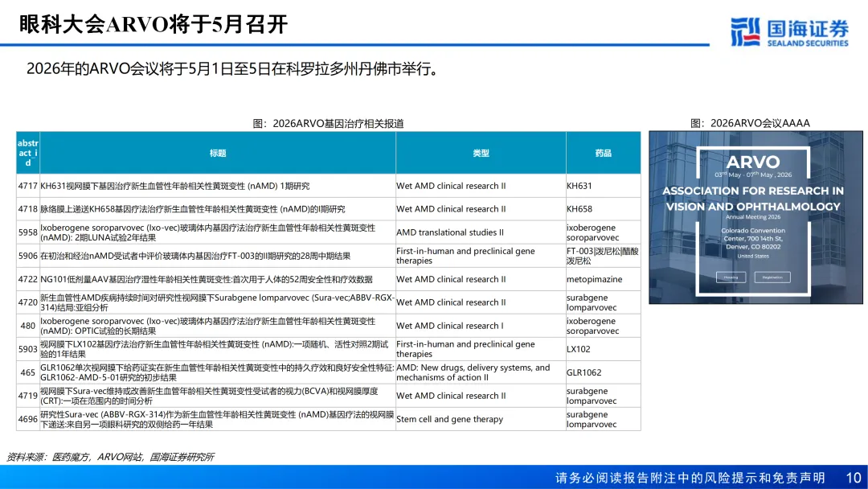
Task: Click abstract id 465 cell
Action: point(28,372)
